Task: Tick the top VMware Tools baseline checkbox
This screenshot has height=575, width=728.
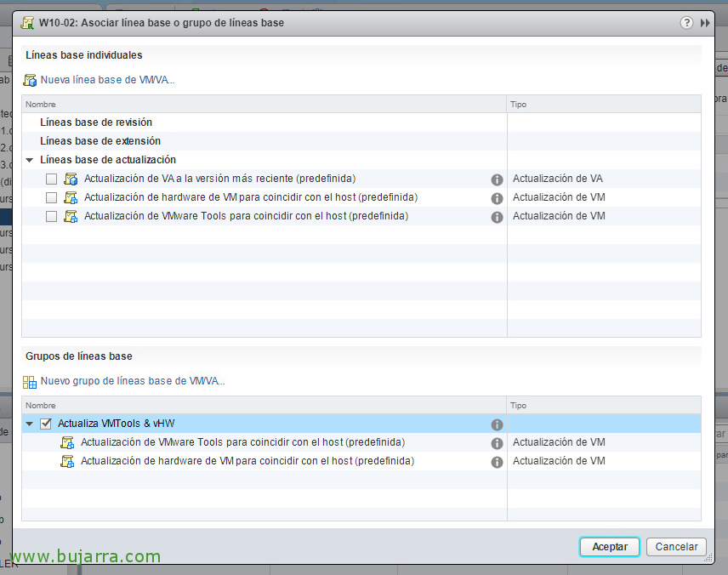Action: pos(52,217)
